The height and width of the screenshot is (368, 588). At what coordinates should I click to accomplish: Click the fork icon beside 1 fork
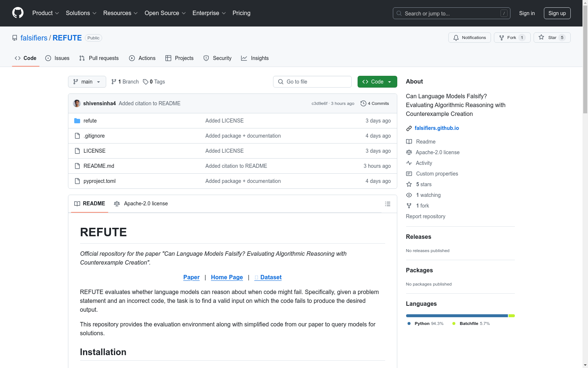pos(409,206)
